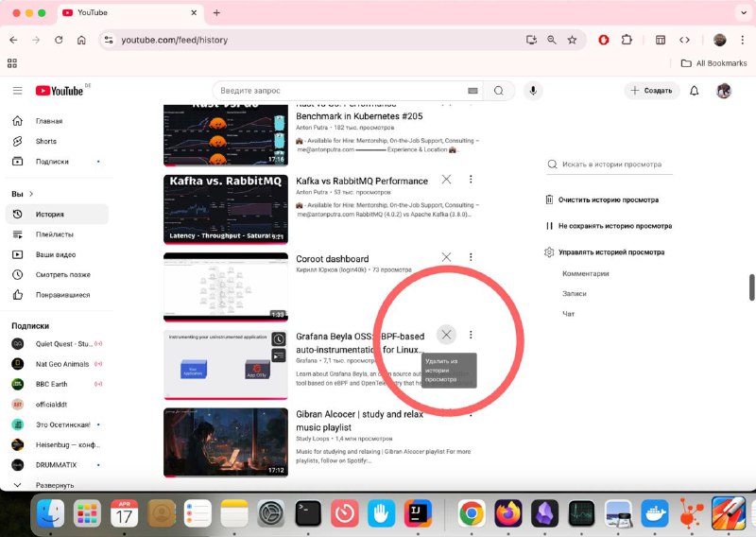Go to Главная in sidebar
The image size is (756, 537).
57,121
